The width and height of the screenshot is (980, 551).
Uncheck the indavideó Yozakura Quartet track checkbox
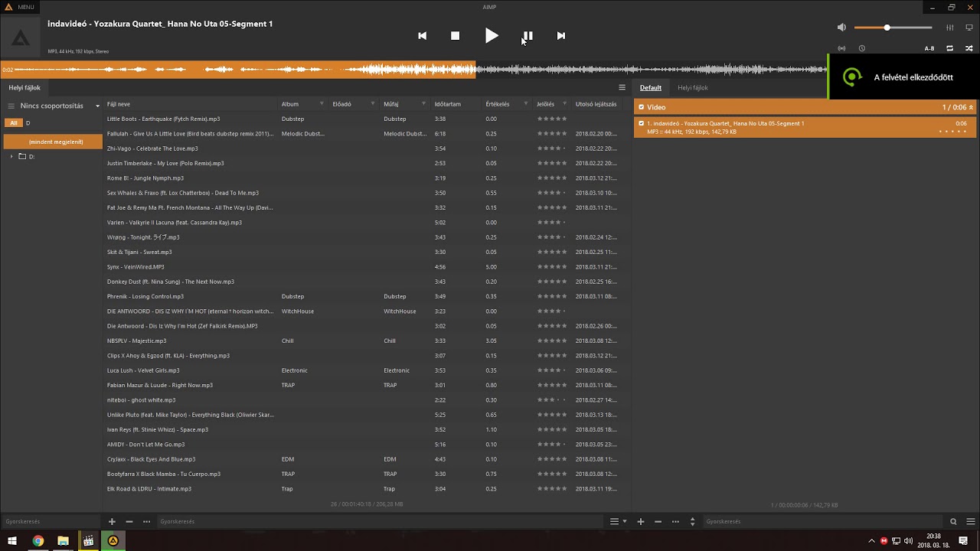coord(642,123)
